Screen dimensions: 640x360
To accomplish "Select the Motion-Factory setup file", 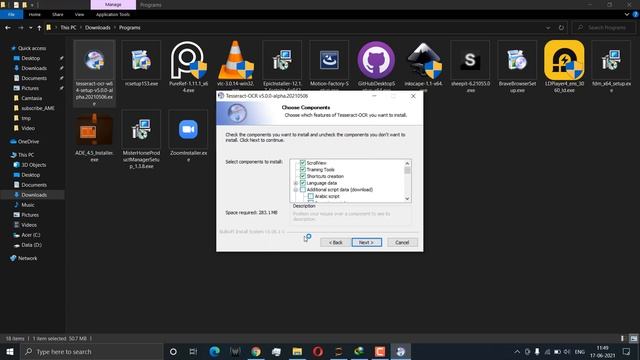I will click(x=329, y=65).
